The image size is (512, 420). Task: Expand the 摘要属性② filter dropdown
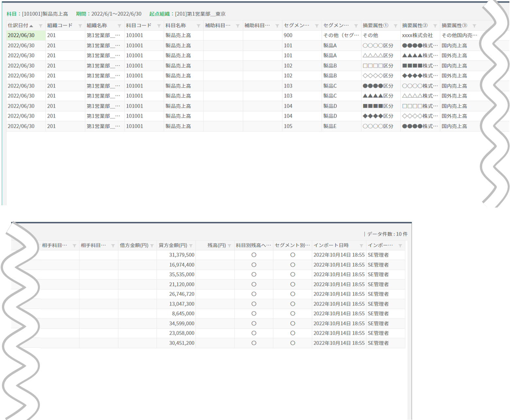tap(435, 26)
